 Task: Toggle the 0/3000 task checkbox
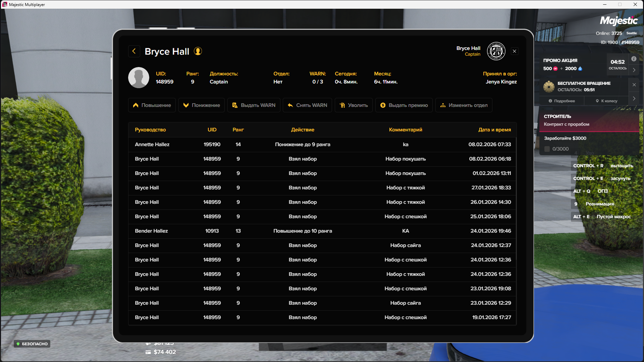[x=547, y=149]
